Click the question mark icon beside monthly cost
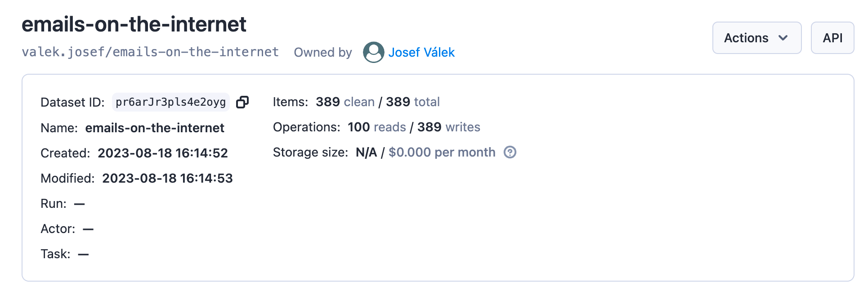The width and height of the screenshot is (868, 296). point(509,153)
